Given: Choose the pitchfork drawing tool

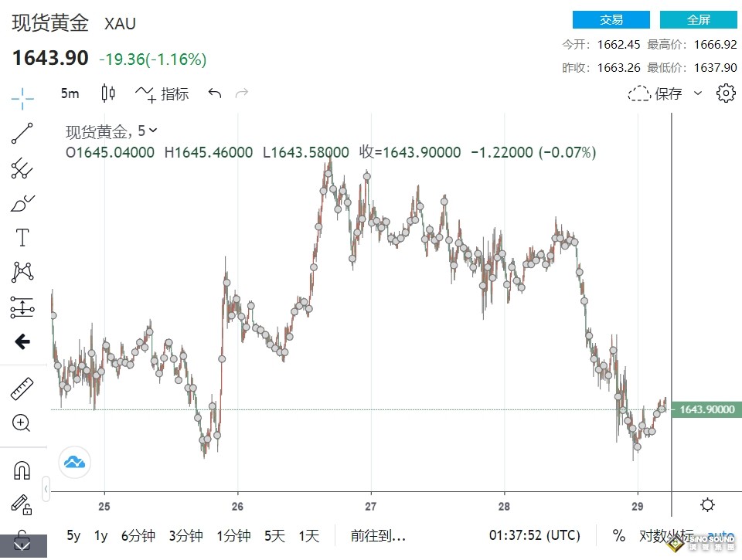Looking at the screenshot, I should pos(22,168).
